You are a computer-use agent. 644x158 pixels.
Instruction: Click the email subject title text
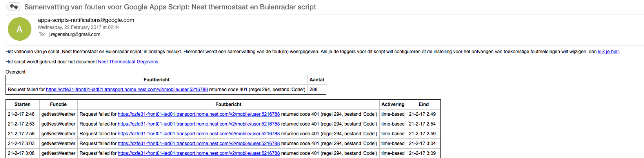coord(170,7)
